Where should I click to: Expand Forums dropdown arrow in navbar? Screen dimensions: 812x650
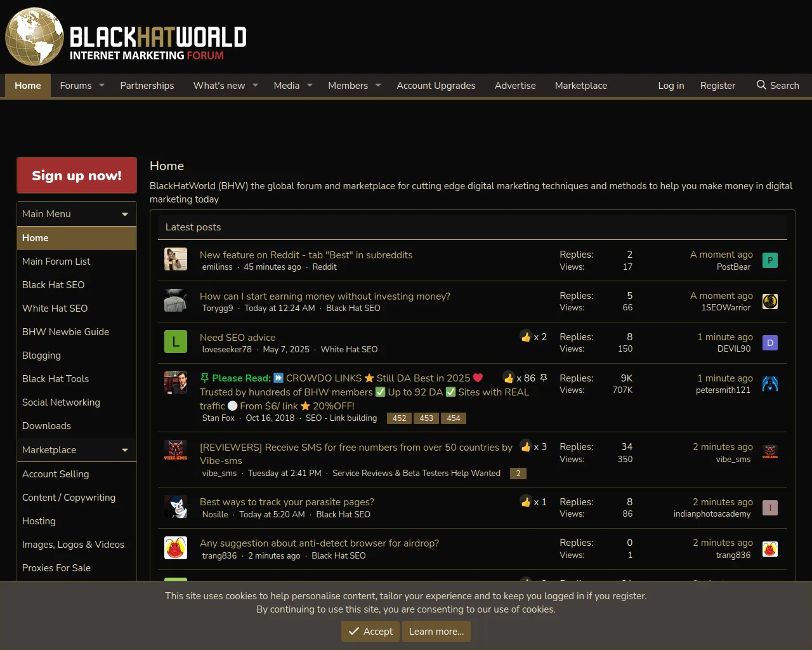(101, 85)
